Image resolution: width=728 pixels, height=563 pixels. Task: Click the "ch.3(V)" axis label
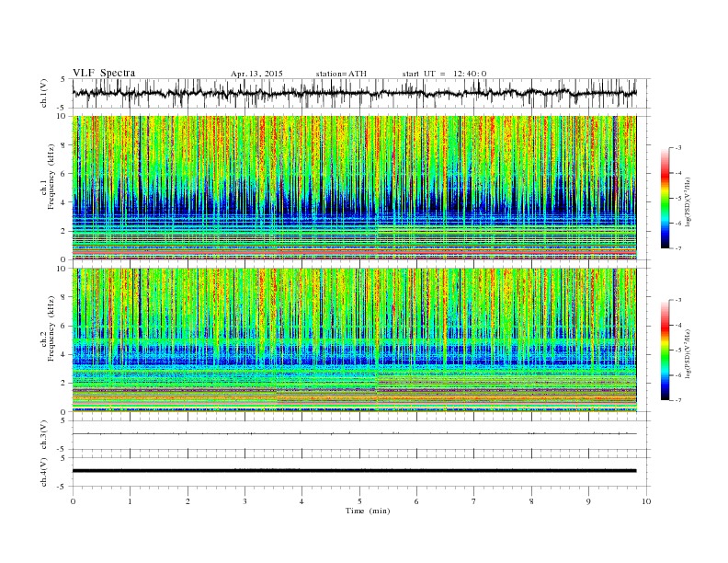[44, 435]
